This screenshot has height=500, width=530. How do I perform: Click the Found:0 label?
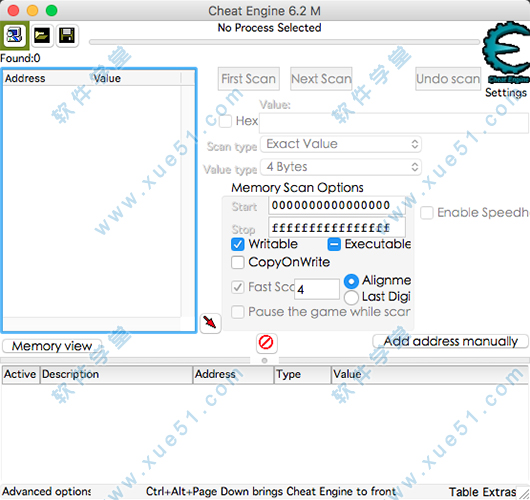(20, 58)
